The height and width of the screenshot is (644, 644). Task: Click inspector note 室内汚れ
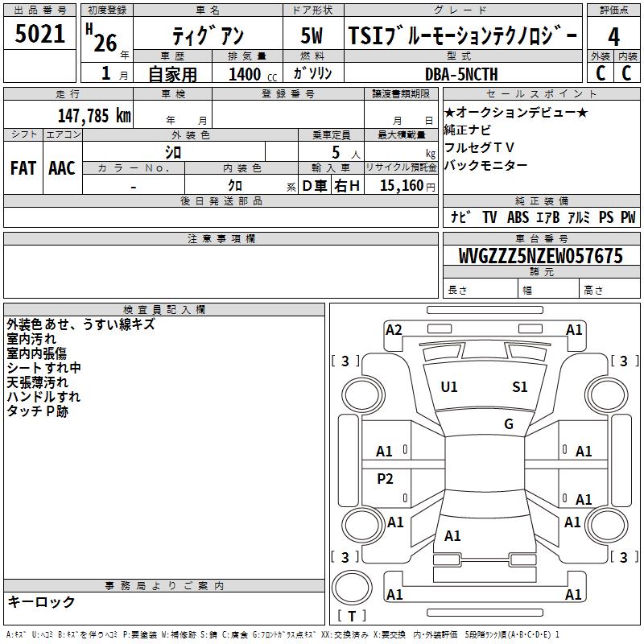tap(31, 339)
